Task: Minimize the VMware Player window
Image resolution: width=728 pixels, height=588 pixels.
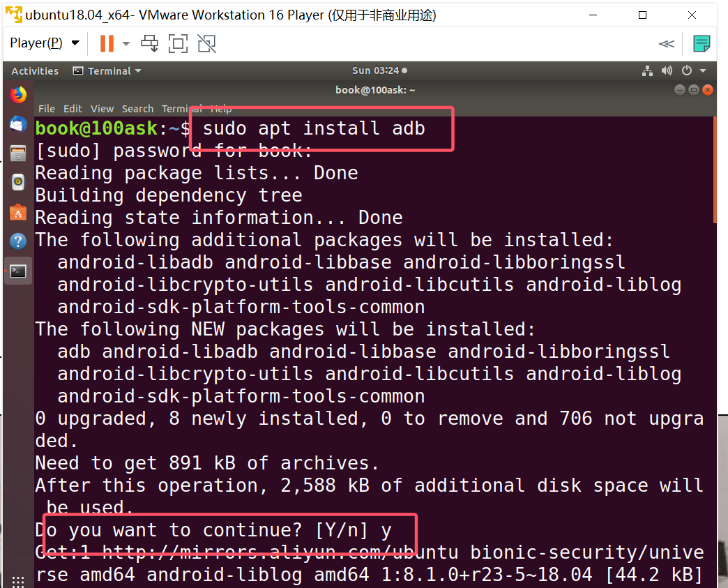Action: point(593,15)
